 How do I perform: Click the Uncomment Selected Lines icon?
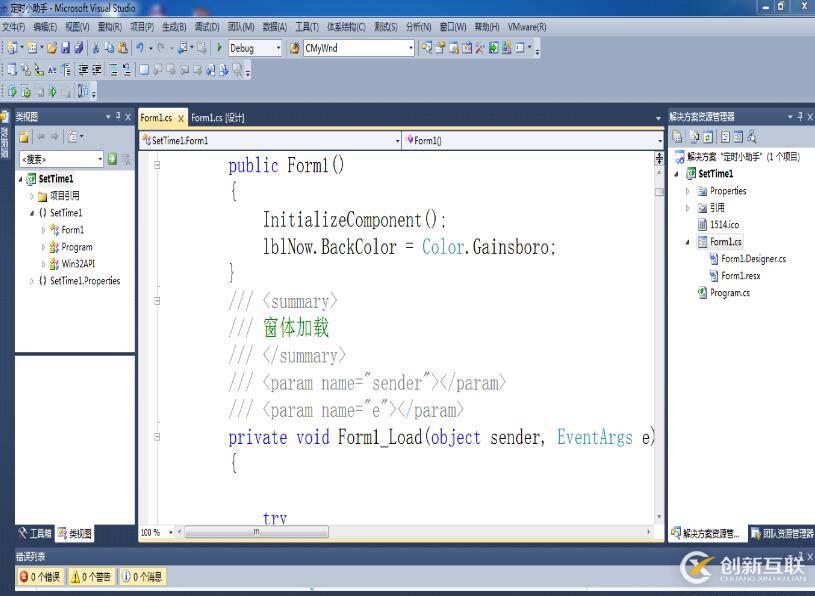click(x=127, y=70)
